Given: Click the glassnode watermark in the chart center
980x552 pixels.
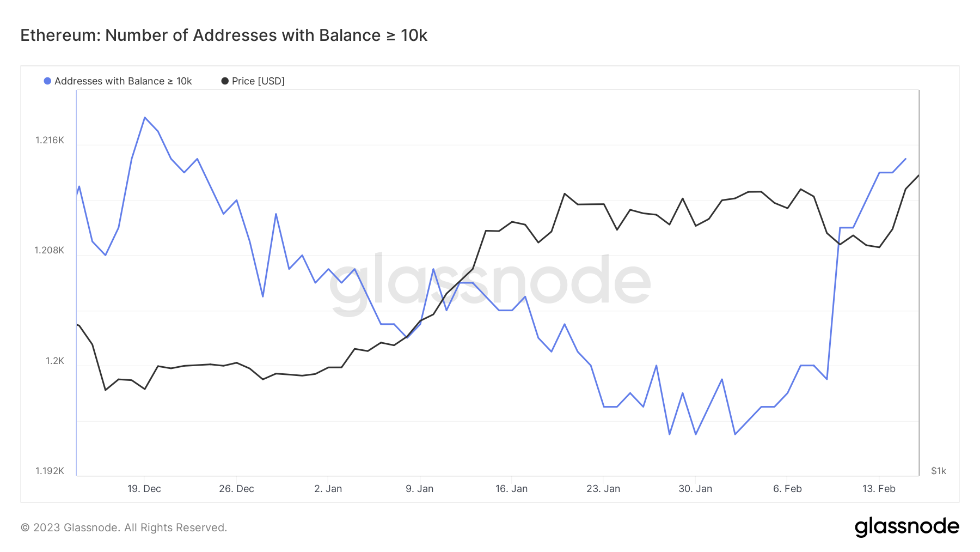Looking at the screenshot, I should [490, 282].
